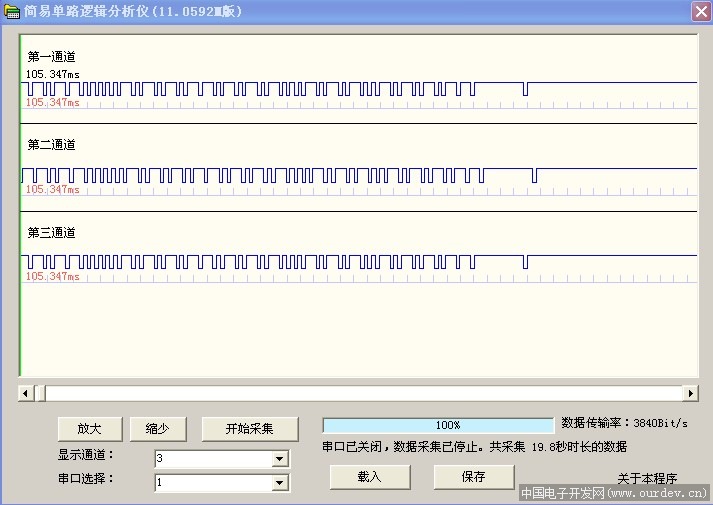Click the horizontal scrollbar left arrow
The image size is (713, 505).
tap(25, 393)
